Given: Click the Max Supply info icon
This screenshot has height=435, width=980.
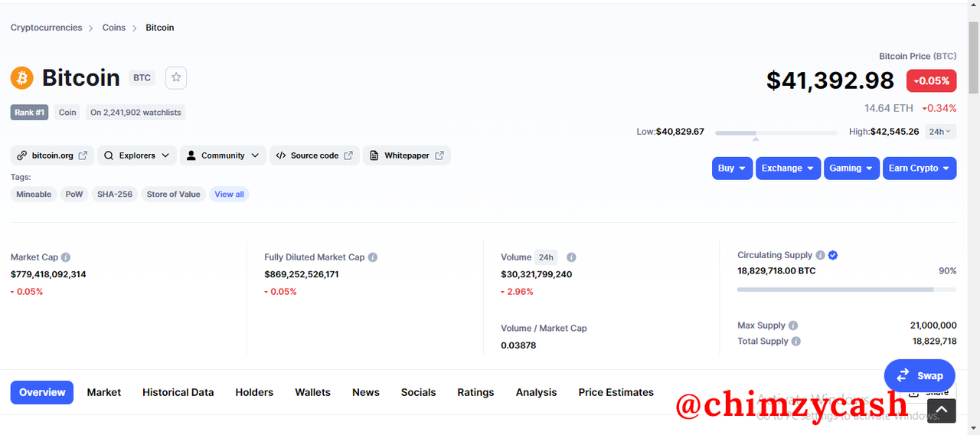Looking at the screenshot, I should (793, 325).
